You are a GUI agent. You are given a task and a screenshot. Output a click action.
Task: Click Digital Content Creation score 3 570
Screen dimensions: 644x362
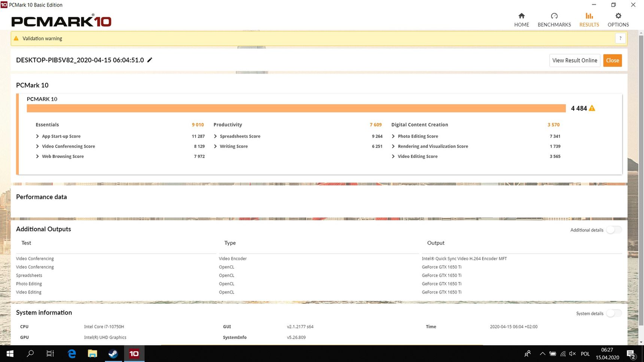(553, 125)
